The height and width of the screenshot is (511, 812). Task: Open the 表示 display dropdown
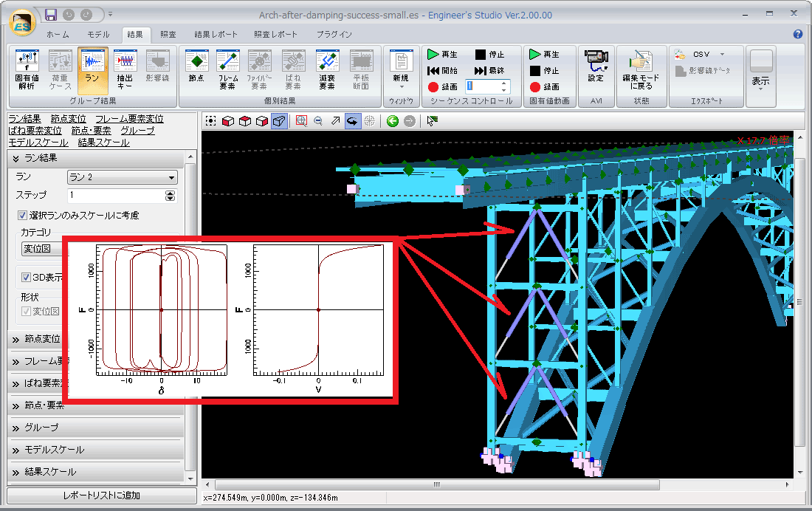tap(761, 70)
